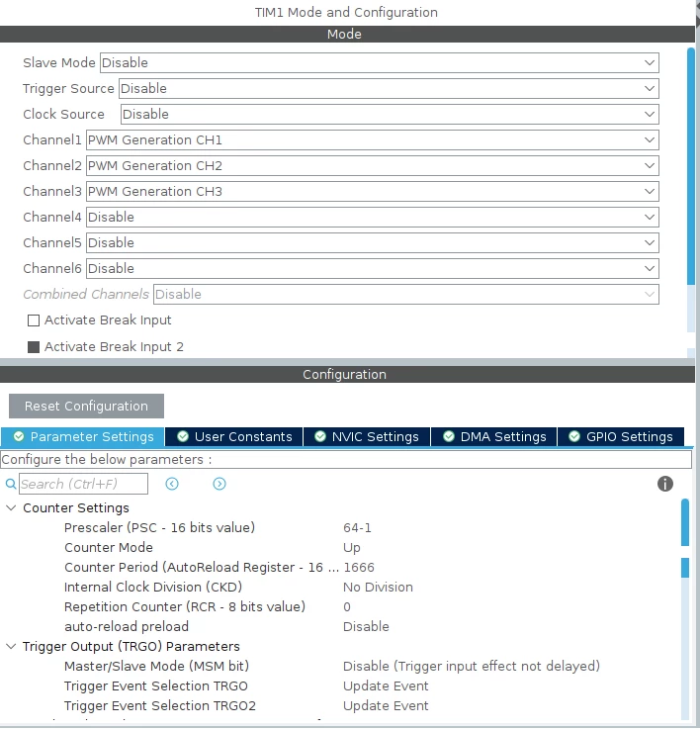This screenshot has height=730, width=700.
Task: Open the parameter info icon
Action: [x=665, y=484]
